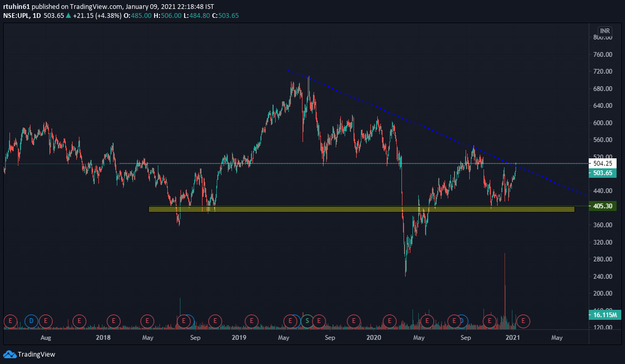
Task: Click the 2021 label on the time axis
Action: [512, 337]
